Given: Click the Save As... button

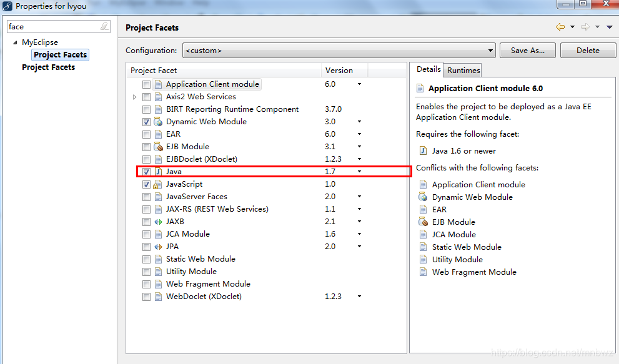Looking at the screenshot, I should pos(527,51).
